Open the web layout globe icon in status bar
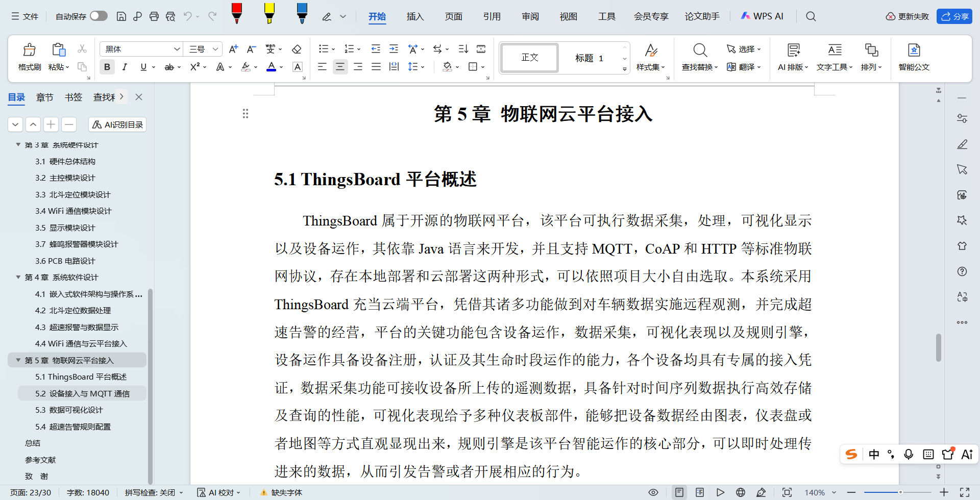The image size is (980, 500). coord(741,492)
